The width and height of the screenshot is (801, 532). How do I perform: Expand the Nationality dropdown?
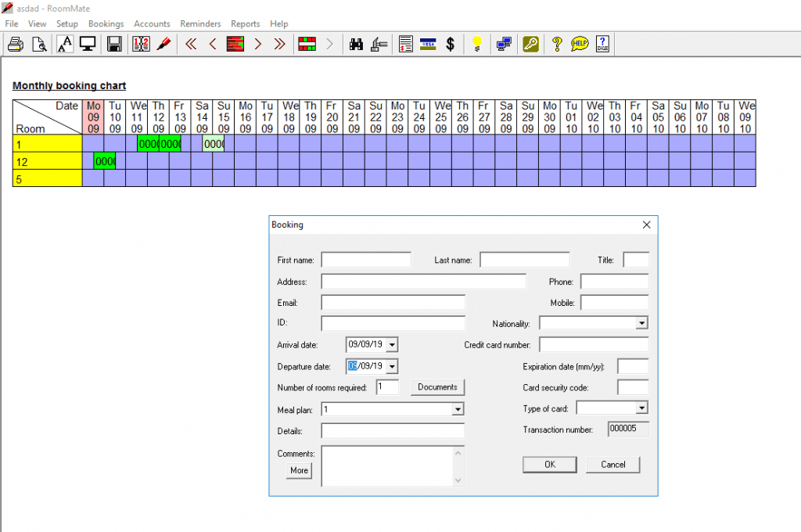coord(641,323)
